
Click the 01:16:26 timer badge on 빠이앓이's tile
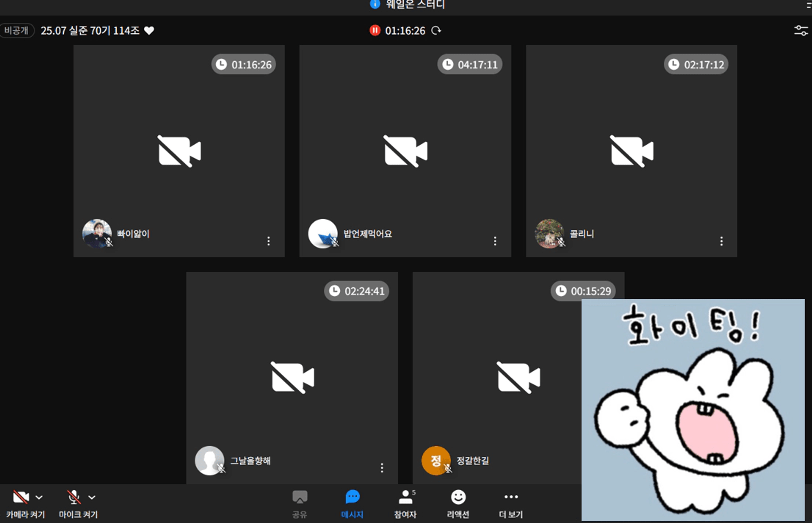point(244,64)
